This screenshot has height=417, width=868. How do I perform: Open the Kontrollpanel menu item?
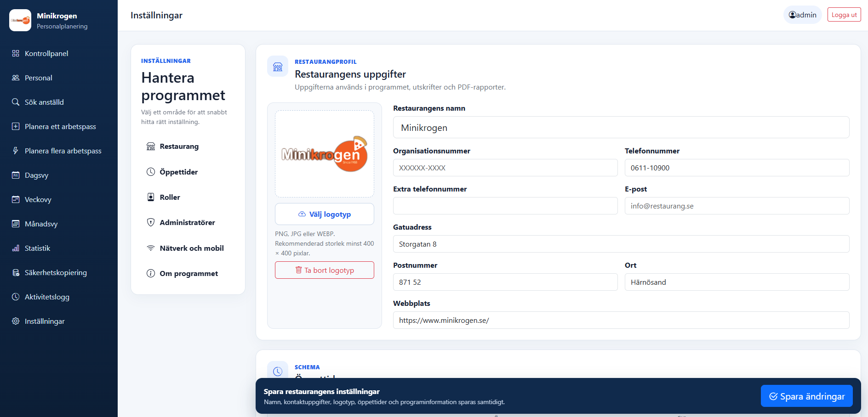tap(59, 53)
